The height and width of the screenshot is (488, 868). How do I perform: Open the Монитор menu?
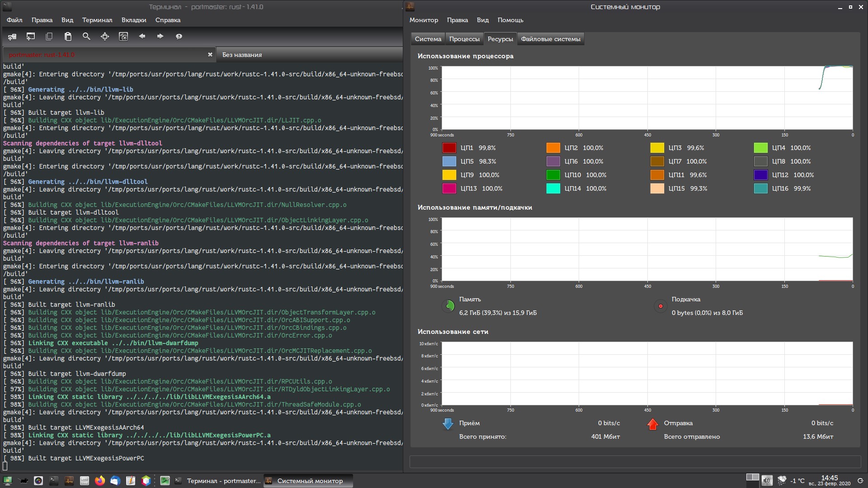pyautogui.click(x=424, y=20)
